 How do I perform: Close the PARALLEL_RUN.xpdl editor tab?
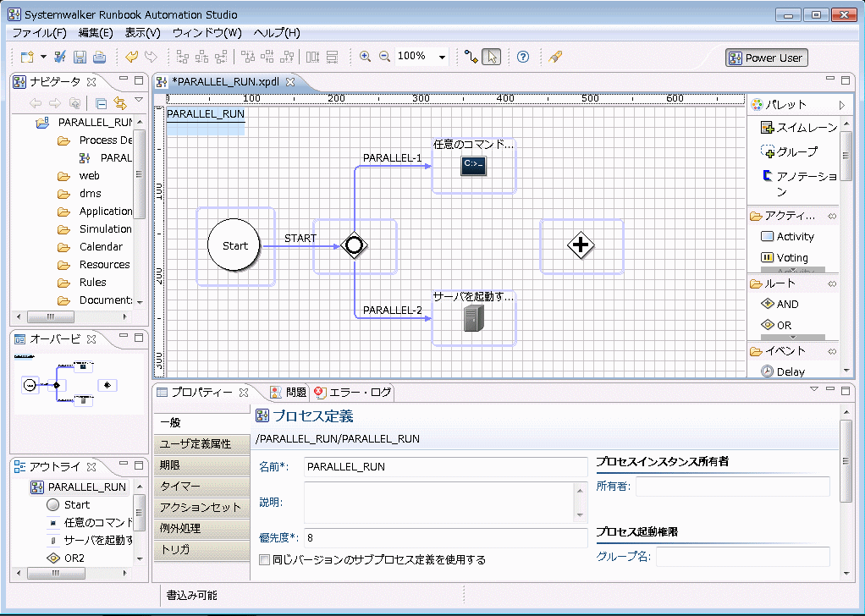[290, 81]
